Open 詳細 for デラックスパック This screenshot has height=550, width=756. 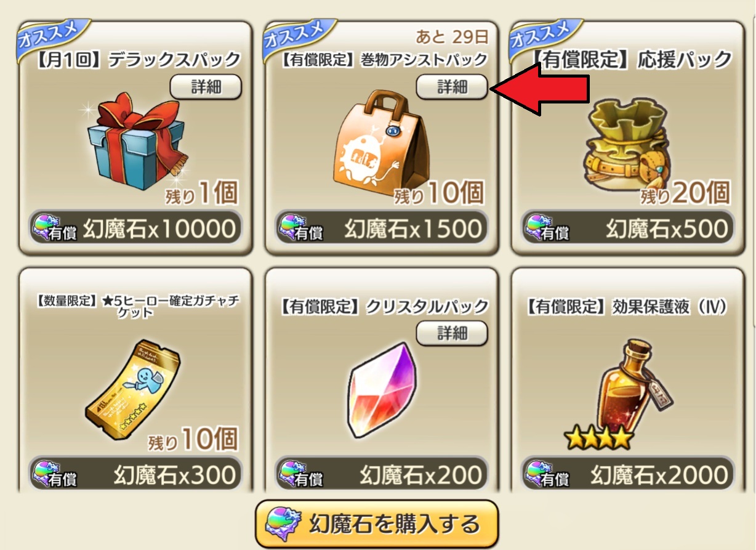click(x=206, y=86)
